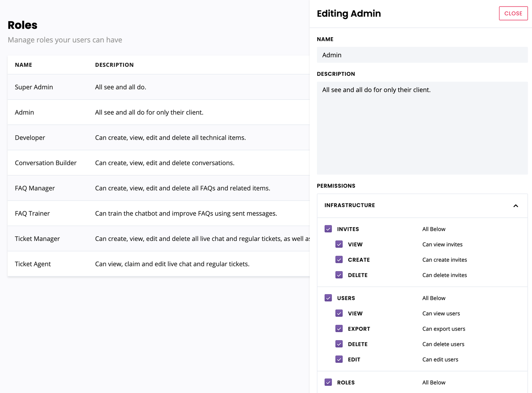This screenshot has width=532, height=393.
Task: Click into the Description text area
Action: (x=422, y=128)
